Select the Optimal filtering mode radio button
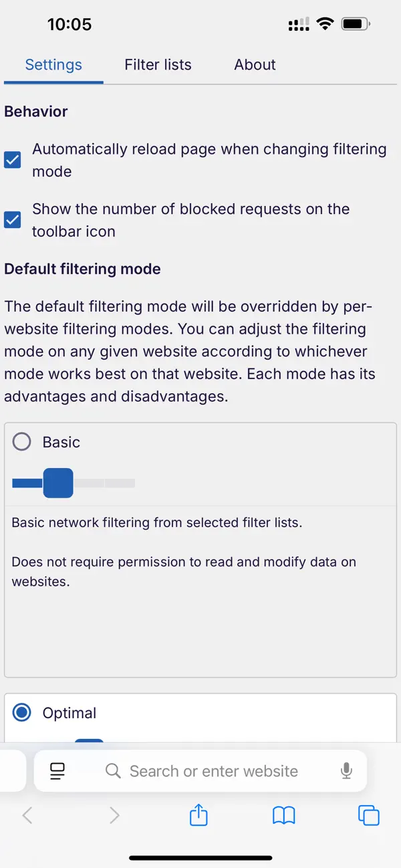Screen dimensions: 401x868 point(21,712)
